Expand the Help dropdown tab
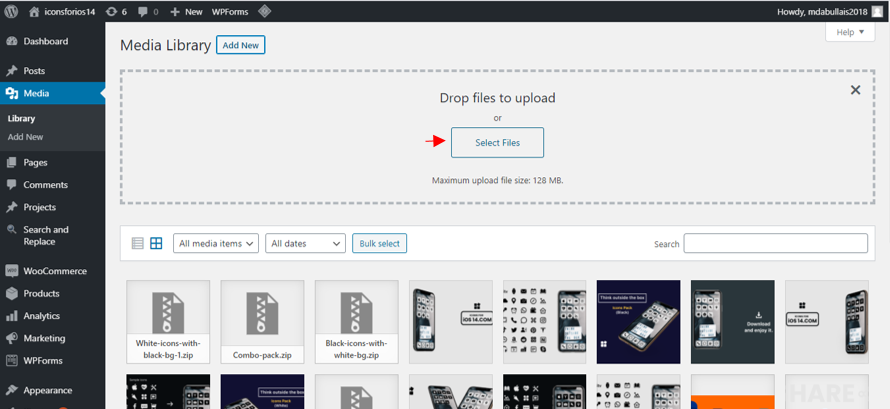 click(x=850, y=32)
